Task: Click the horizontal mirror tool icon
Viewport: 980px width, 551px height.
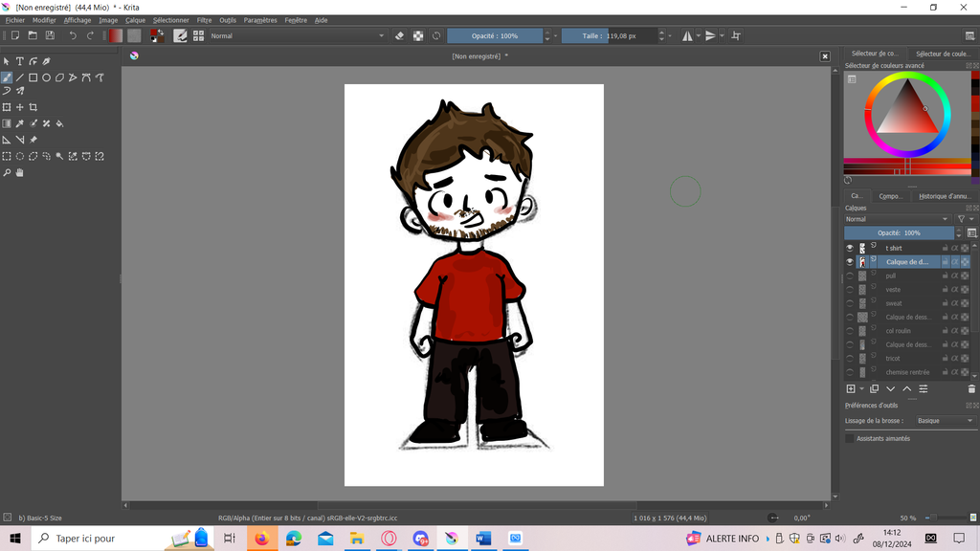Action: pyautogui.click(x=687, y=35)
